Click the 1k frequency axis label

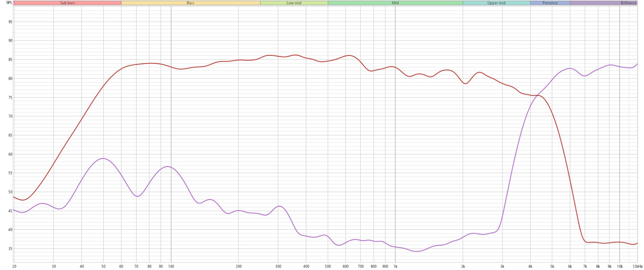[395, 266]
